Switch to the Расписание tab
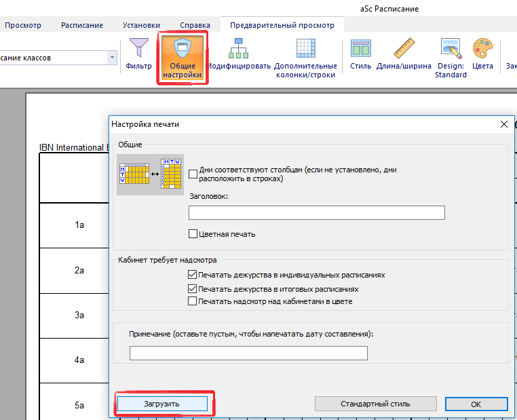517x420 pixels. coord(82,25)
